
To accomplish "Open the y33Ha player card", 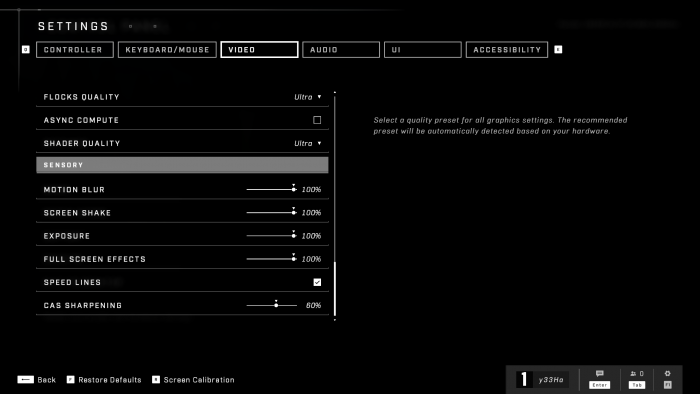I will (542, 380).
